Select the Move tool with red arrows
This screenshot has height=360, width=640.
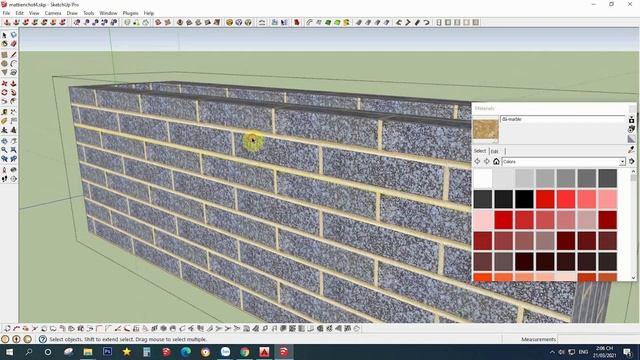[4, 83]
